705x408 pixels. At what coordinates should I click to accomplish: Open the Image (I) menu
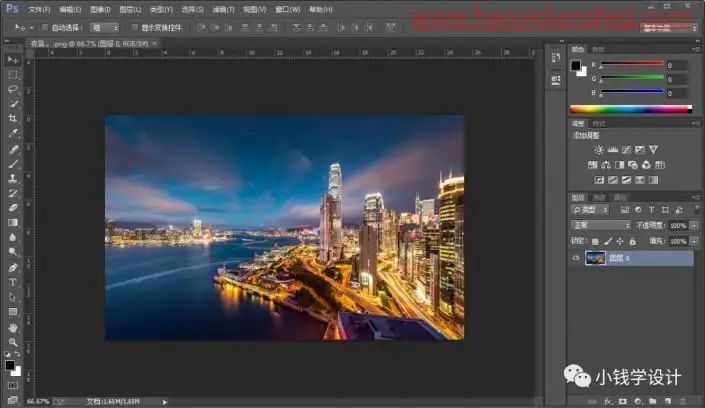(x=100, y=9)
